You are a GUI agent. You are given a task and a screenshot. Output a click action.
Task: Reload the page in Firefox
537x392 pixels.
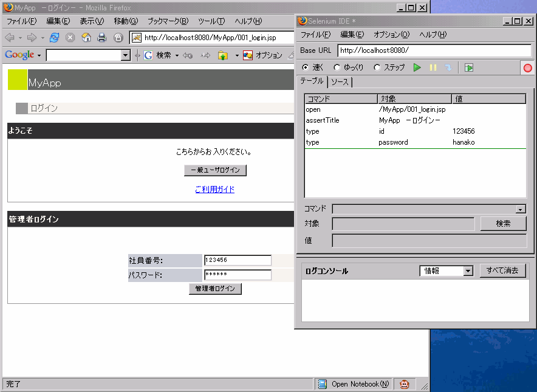pyautogui.click(x=54, y=37)
